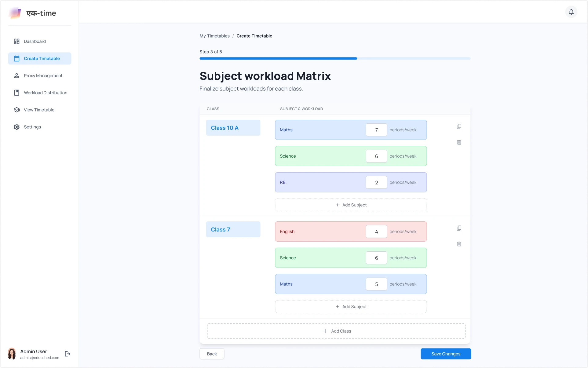
Task: Click the Admin User avatar
Action: (x=12, y=354)
